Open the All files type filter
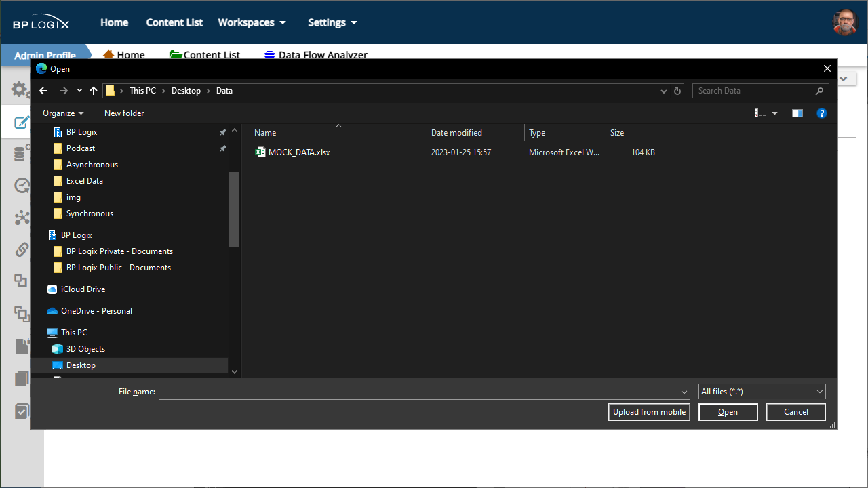This screenshot has height=488, width=868. tap(762, 392)
